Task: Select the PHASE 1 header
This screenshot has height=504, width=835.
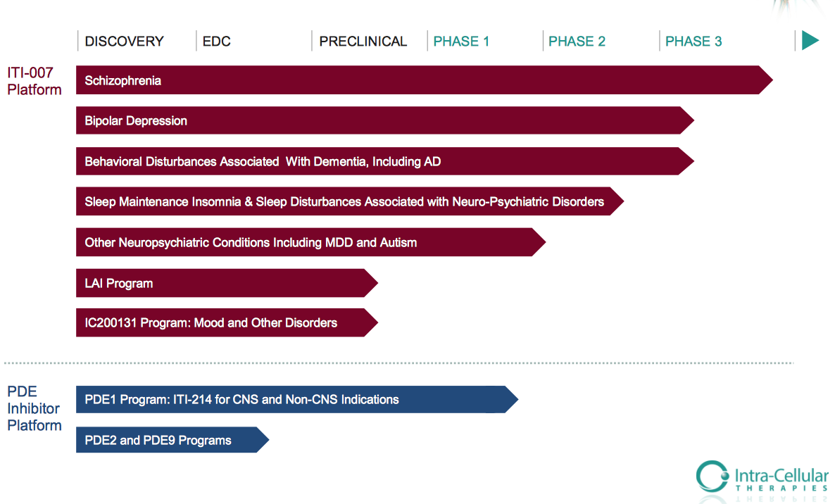Action: 461,42
